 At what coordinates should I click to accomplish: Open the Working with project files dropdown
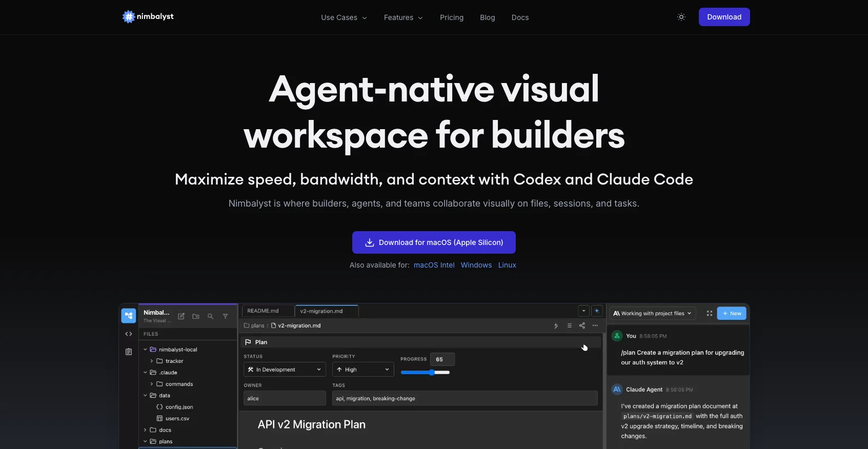[x=653, y=313]
